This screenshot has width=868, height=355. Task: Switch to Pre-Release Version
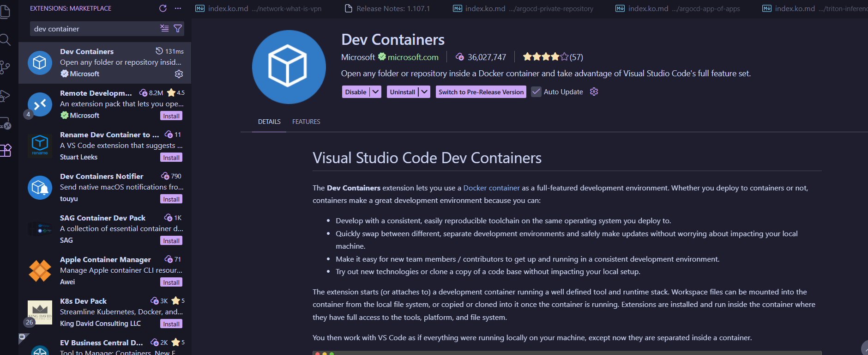481,92
